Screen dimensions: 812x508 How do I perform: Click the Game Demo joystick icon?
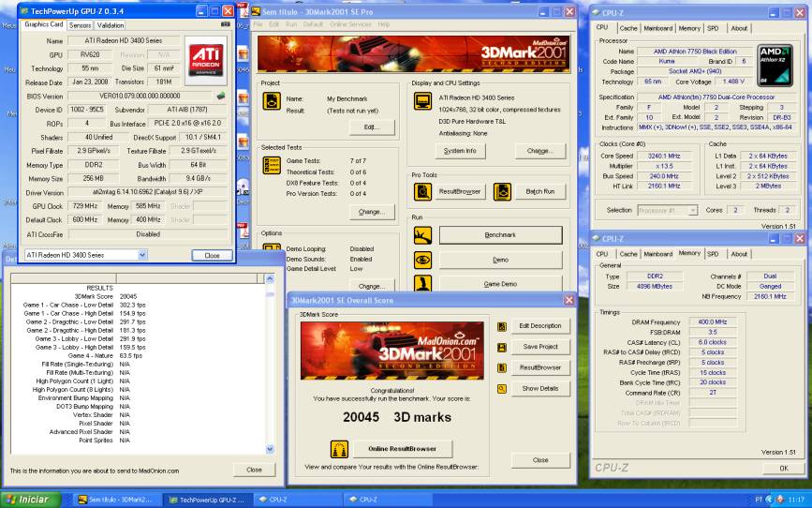pyautogui.click(x=422, y=283)
